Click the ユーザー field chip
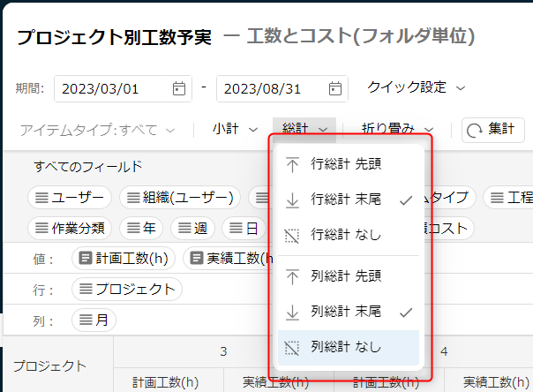 (70, 197)
